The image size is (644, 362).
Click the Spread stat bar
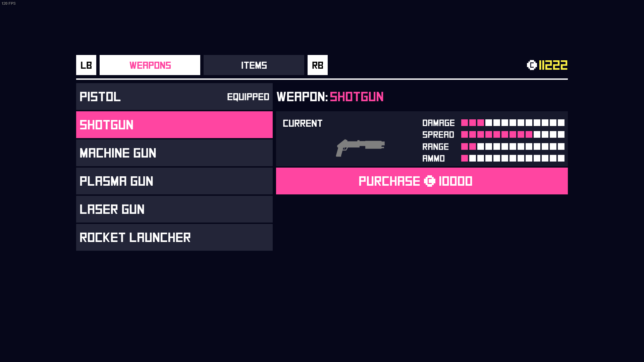513,135
